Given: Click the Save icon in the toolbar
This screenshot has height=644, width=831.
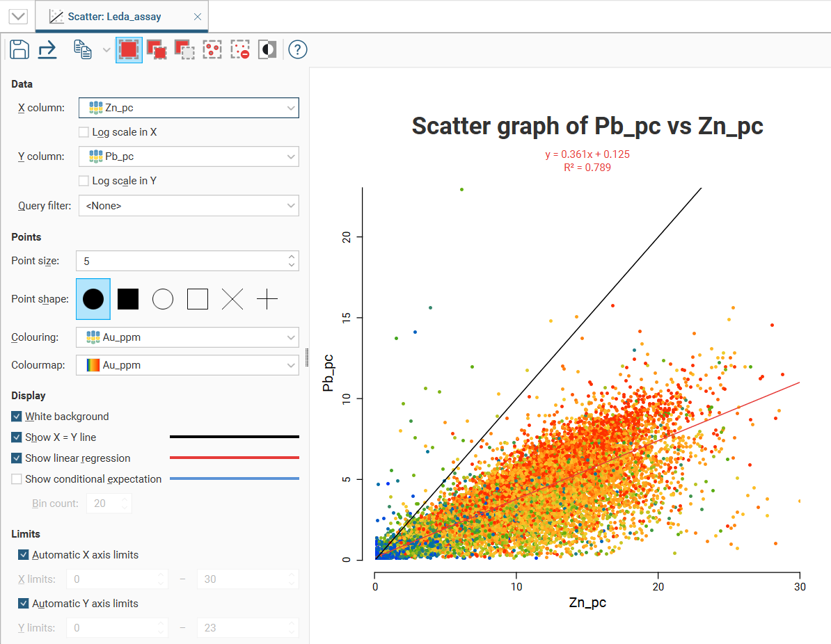Looking at the screenshot, I should (x=19, y=49).
